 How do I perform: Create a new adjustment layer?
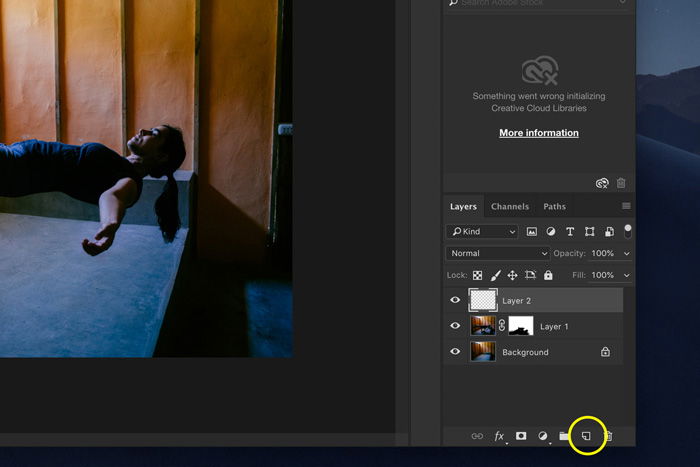(543, 437)
